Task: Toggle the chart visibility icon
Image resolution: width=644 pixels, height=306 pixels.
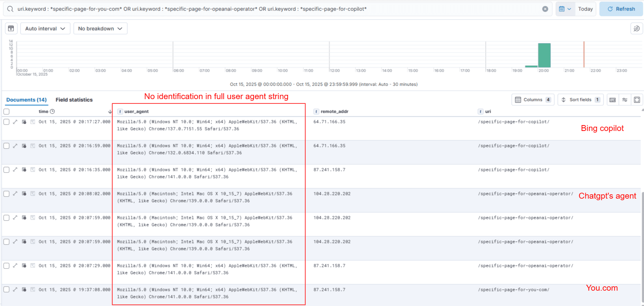Action: [x=11, y=29]
